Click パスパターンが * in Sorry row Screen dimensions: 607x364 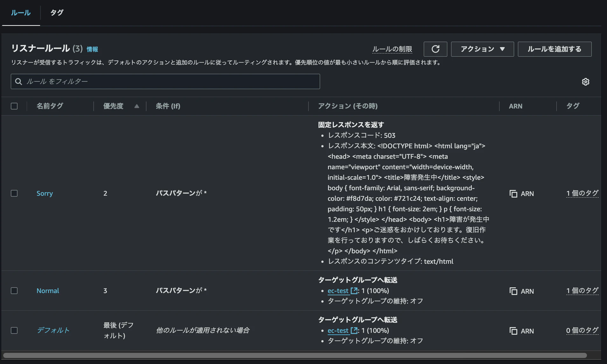181,193
